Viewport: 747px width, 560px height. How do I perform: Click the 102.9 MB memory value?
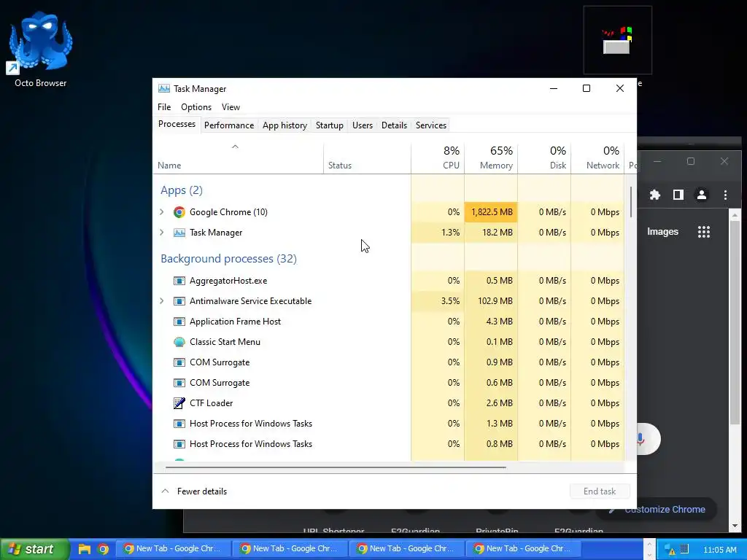(495, 301)
